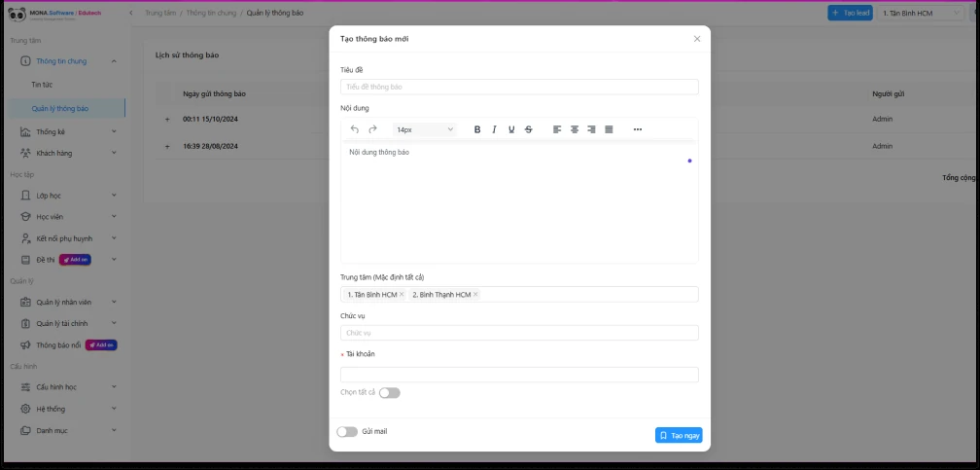Toggle strikethrough formatting
Image resolution: width=980 pixels, height=470 pixels.
click(529, 129)
